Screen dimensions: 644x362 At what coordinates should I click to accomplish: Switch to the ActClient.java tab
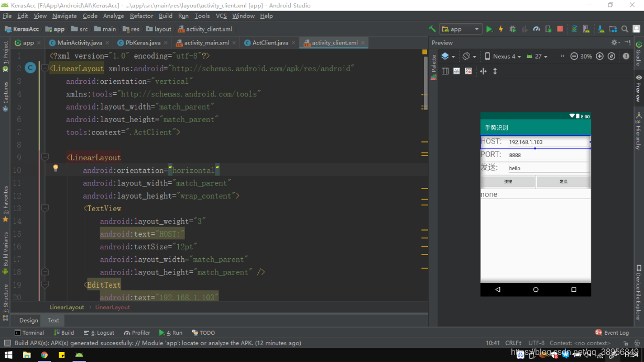(270, 42)
